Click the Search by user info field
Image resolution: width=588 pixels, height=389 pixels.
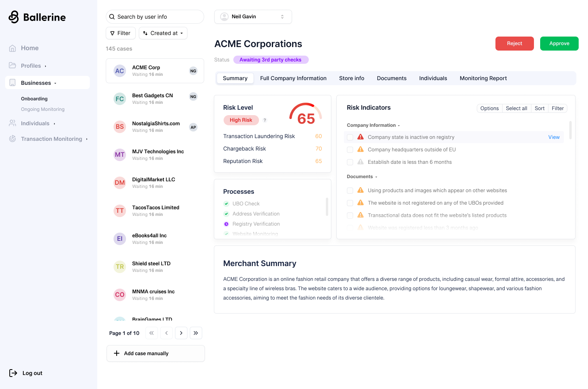tap(155, 17)
